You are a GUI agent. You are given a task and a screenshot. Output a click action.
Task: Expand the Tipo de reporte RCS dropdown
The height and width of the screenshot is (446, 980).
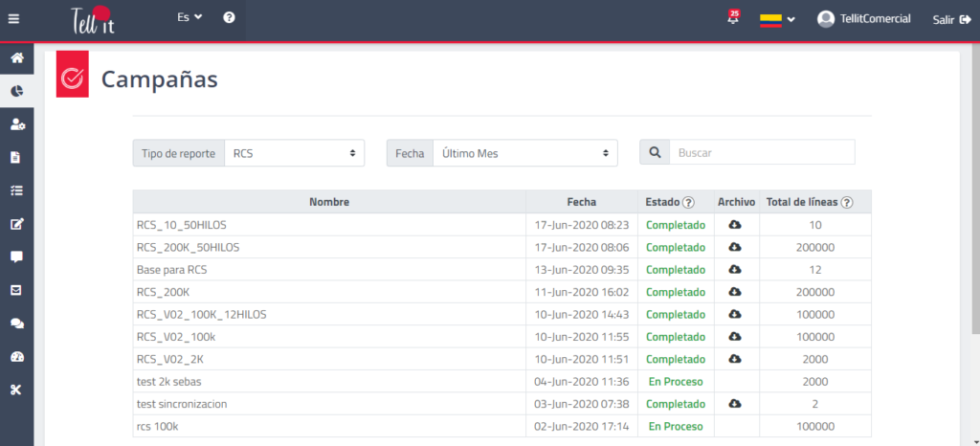click(294, 153)
